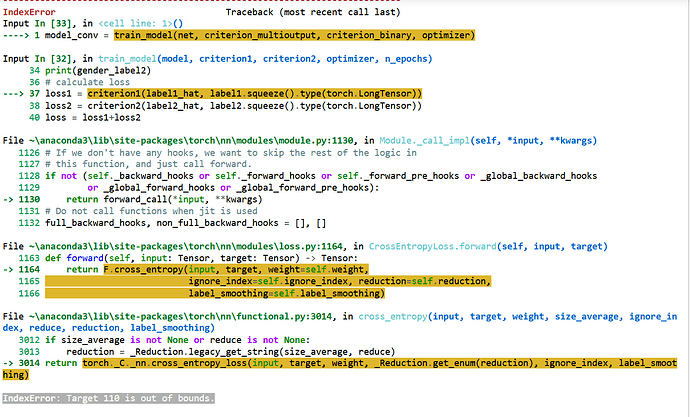Open the module.py:1130 file path

click(x=152, y=141)
